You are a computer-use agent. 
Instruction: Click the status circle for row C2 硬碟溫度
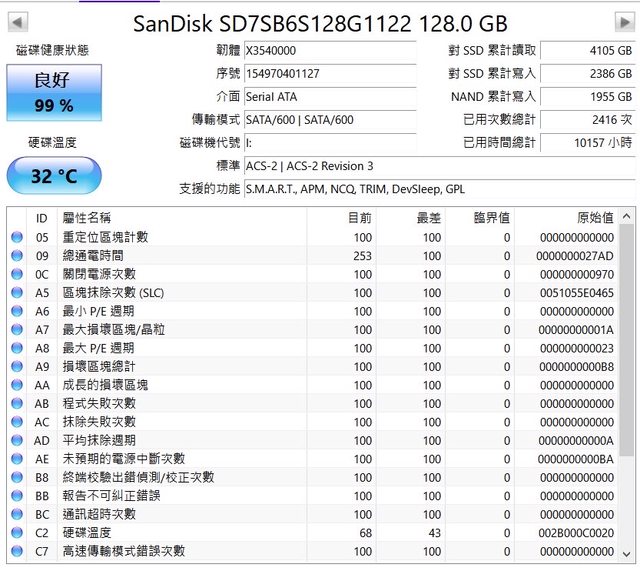[x=16, y=532]
